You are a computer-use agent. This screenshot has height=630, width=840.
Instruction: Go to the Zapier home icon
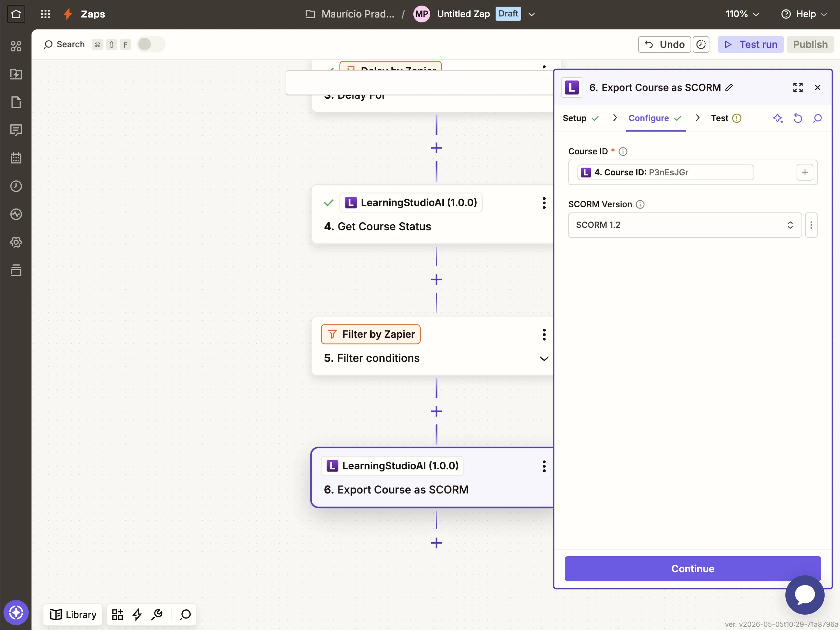pos(16,14)
